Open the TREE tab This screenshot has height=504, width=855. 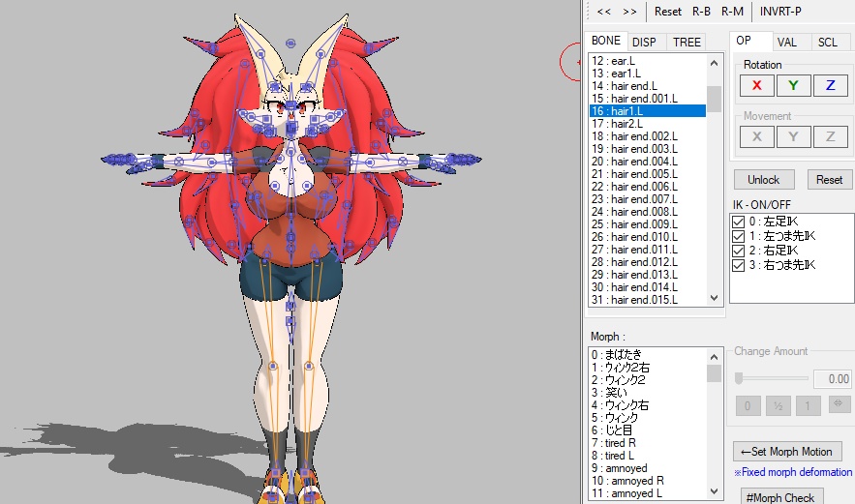pos(687,42)
